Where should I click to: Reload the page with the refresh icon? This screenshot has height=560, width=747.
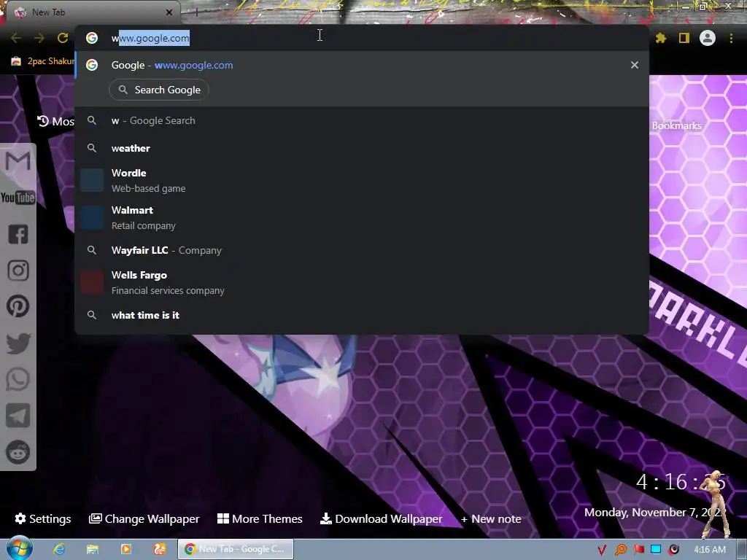pos(63,38)
